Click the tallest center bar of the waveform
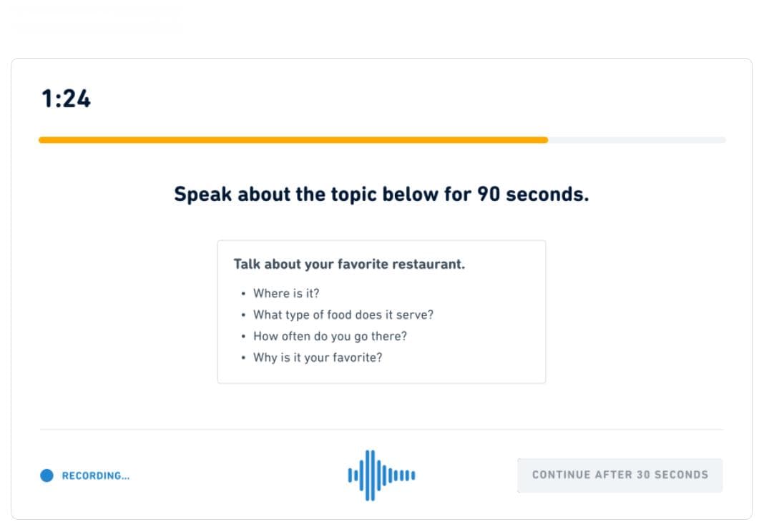The height and width of the screenshot is (532, 764). [x=371, y=476]
